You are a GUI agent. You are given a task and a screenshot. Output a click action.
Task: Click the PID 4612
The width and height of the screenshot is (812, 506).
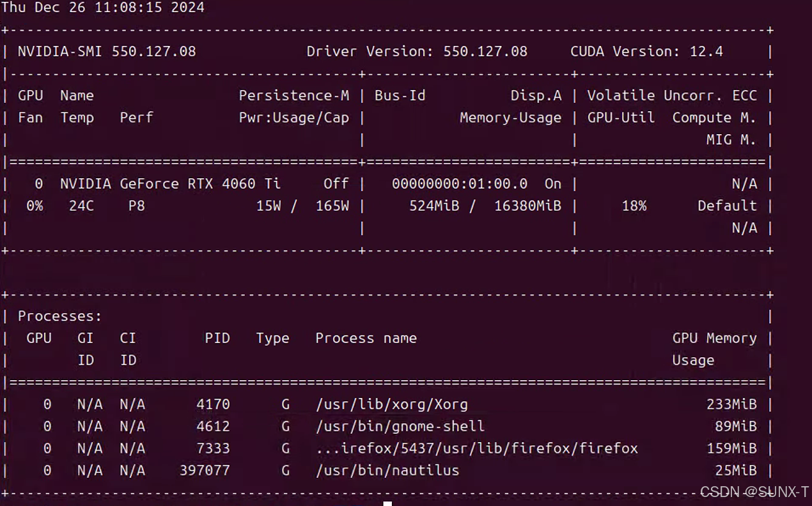213,426
